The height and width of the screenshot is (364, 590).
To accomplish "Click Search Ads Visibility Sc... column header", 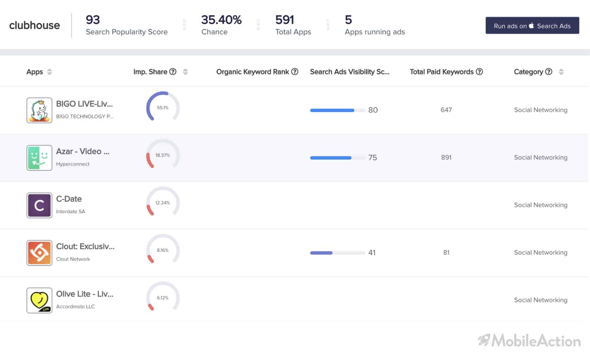I will tap(350, 72).
